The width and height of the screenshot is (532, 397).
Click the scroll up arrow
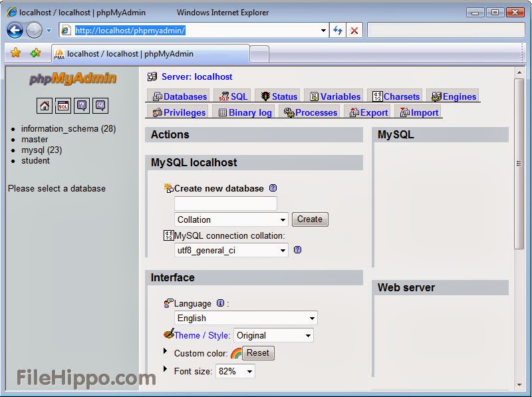[x=519, y=72]
